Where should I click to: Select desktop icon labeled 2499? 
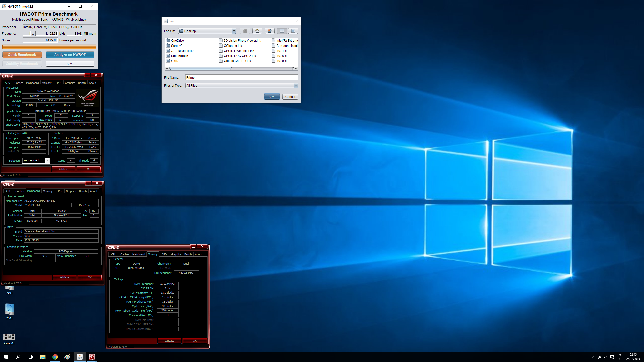[x=9, y=290]
